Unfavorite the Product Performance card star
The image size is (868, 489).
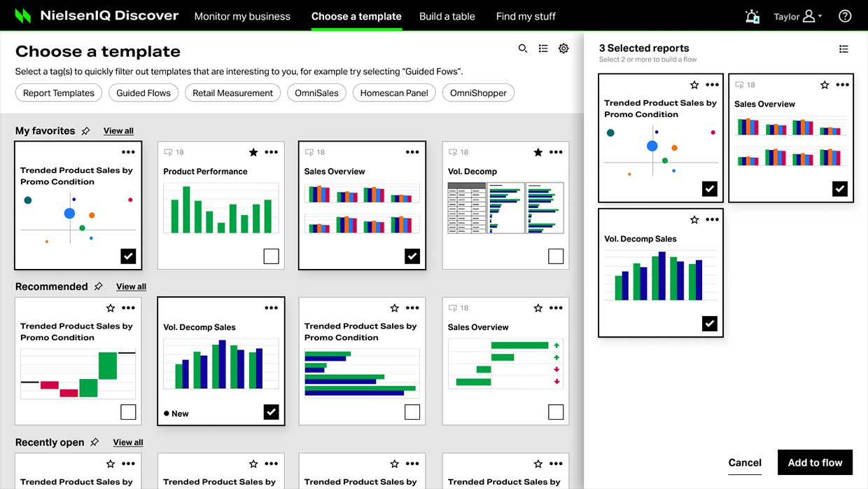click(x=253, y=152)
